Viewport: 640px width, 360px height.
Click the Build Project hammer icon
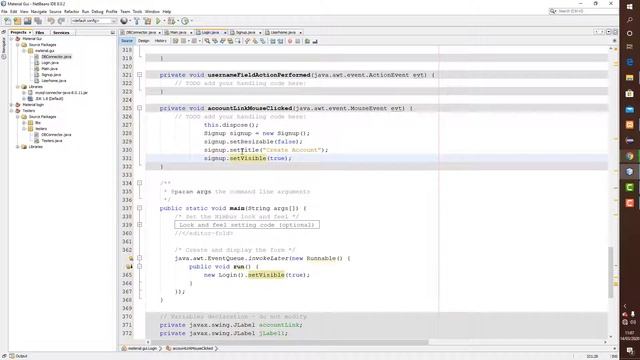coord(137,21)
